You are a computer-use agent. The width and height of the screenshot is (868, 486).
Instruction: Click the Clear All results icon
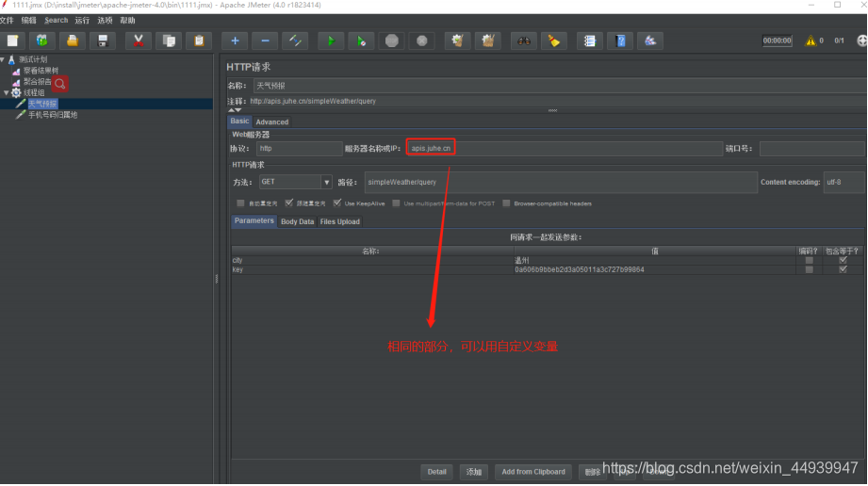(x=487, y=40)
